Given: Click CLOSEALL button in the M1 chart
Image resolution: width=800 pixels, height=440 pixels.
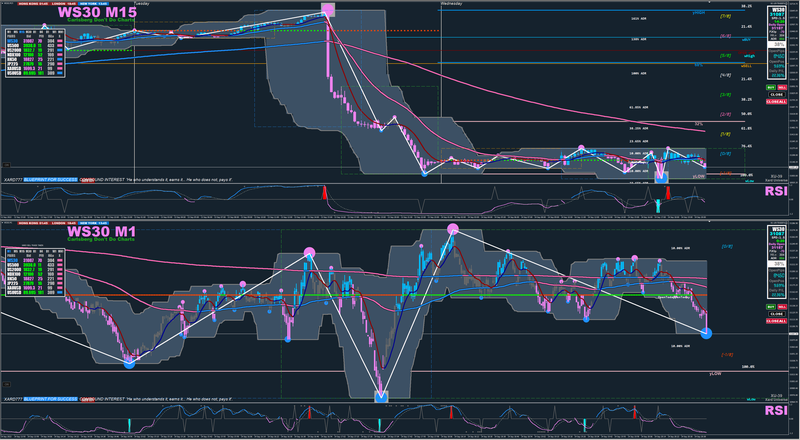Looking at the screenshot, I should 777,321.
